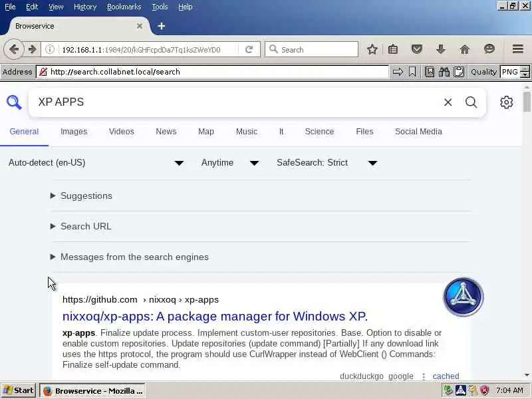Open the Browservice bookmarks page icon
The width and height of the screenshot is (532, 399).
430,72
